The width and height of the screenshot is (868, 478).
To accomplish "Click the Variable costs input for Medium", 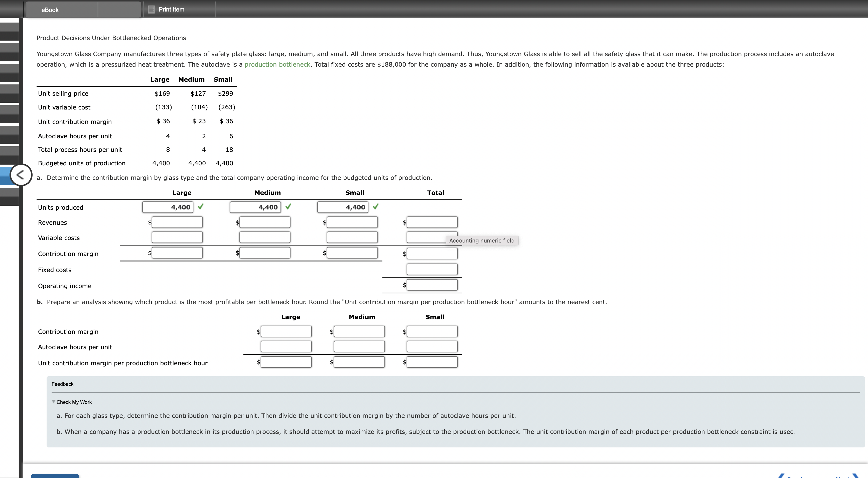I will (x=264, y=237).
